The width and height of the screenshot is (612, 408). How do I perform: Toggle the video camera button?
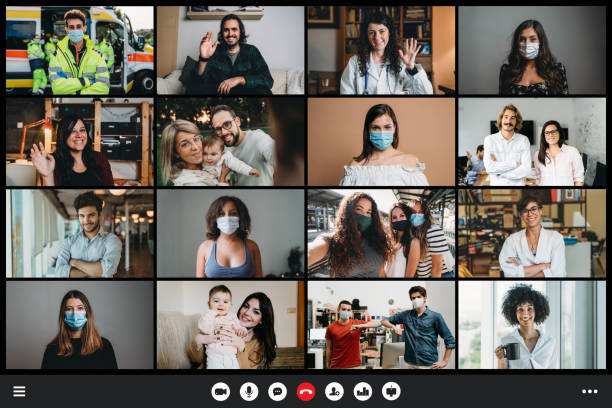[221, 391]
